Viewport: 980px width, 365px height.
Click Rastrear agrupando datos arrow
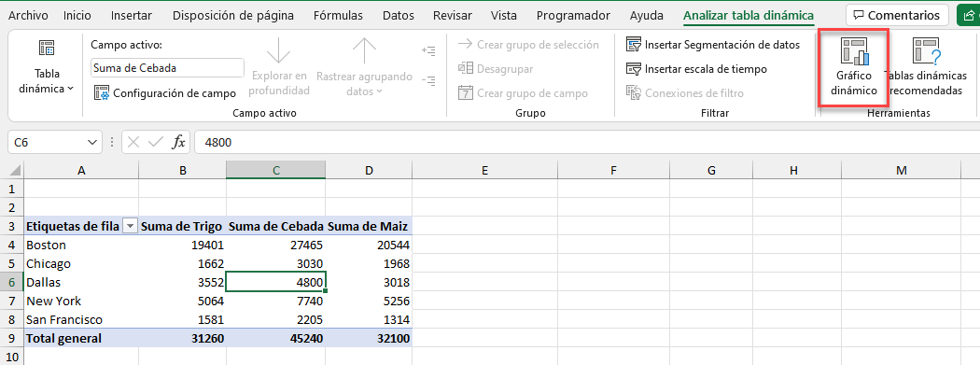364,67
